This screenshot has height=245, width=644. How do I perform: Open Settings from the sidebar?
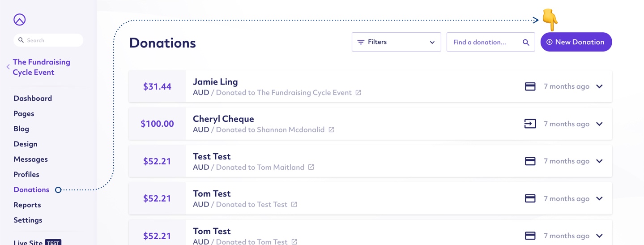(28, 220)
